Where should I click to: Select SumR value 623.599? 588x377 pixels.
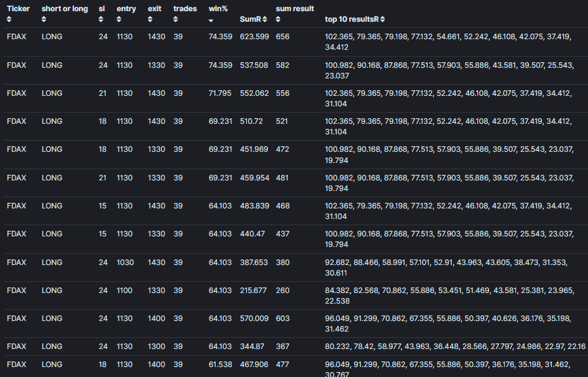[x=254, y=37]
